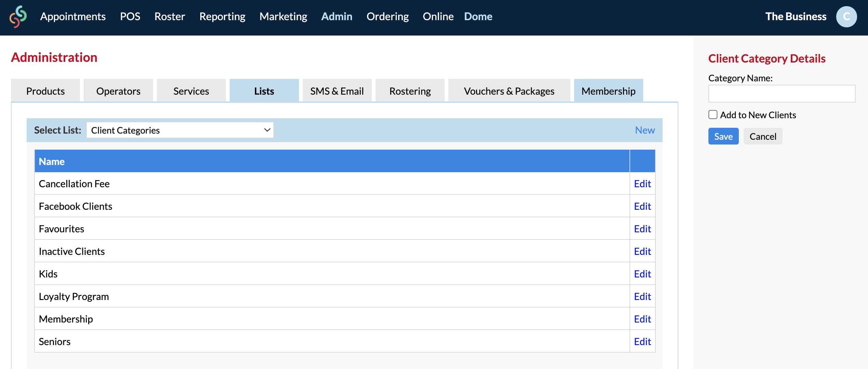
Task: Open Vouchers & Packages tab
Action: point(509,91)
